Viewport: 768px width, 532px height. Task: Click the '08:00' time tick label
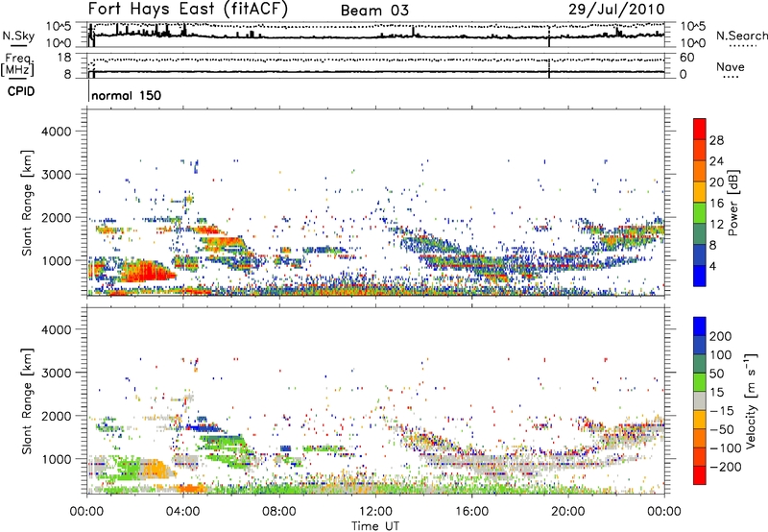(x=278, y=512)
